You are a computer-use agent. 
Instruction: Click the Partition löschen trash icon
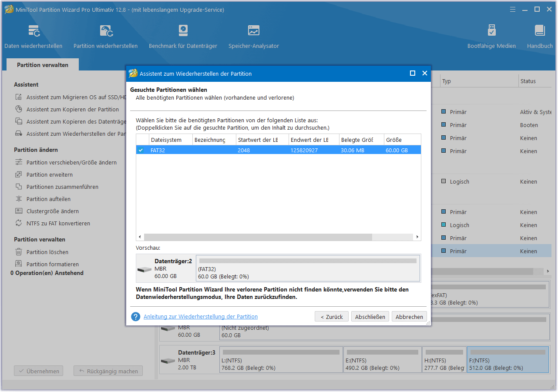click(x=19, y=252)
